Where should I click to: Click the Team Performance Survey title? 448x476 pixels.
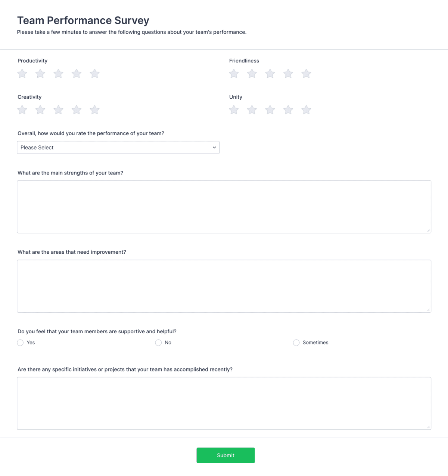point(83,21)
